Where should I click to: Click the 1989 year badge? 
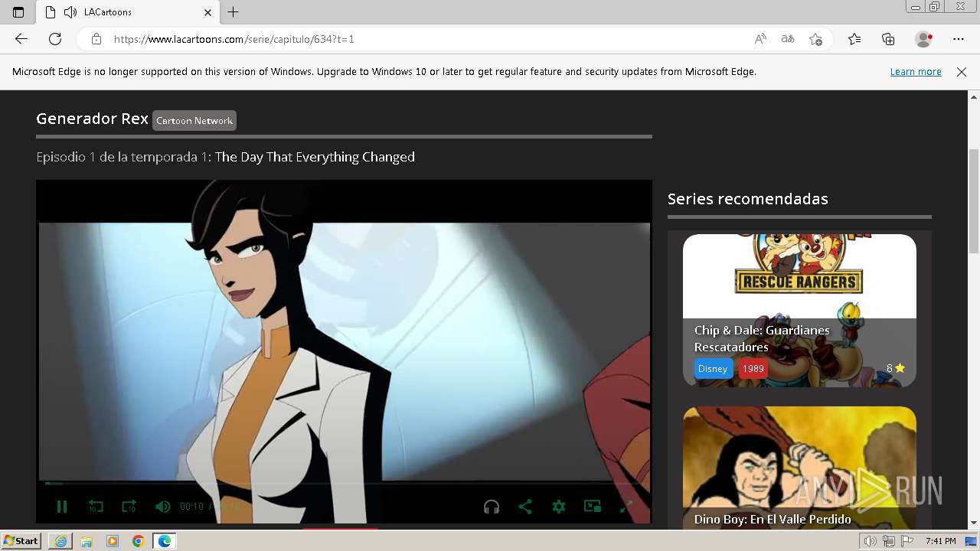[x=753, y=368]
